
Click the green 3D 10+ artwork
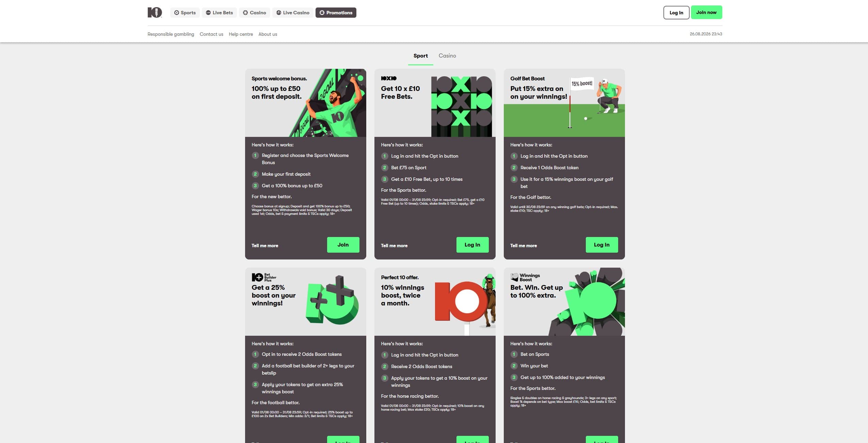[x=332, y=300]
